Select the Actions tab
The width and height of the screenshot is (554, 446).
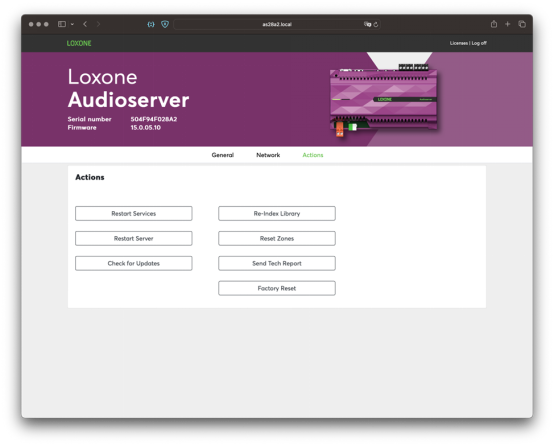[x=313, y=155]
